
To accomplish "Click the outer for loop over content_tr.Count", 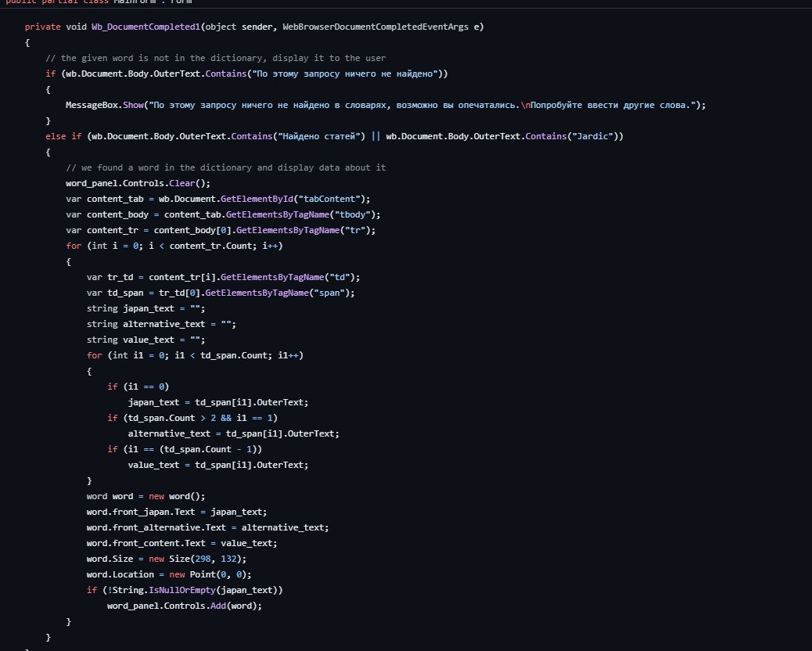I will (x=174, y=246).
